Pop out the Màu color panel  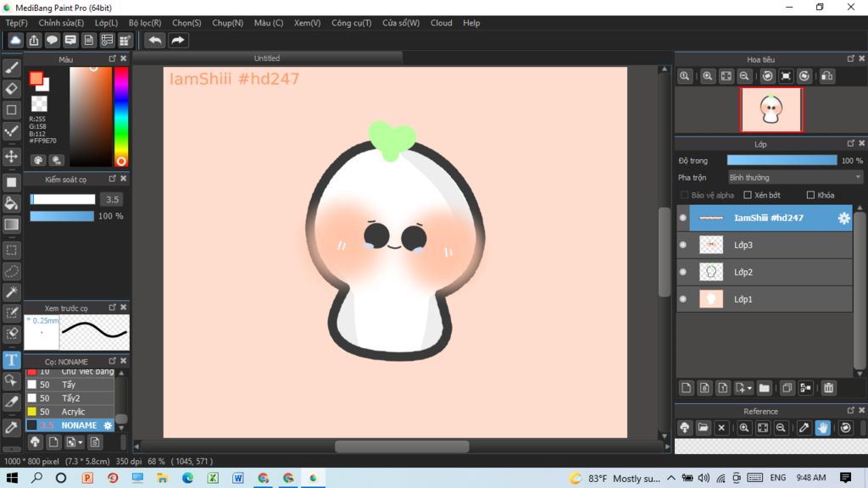point(113,58)
